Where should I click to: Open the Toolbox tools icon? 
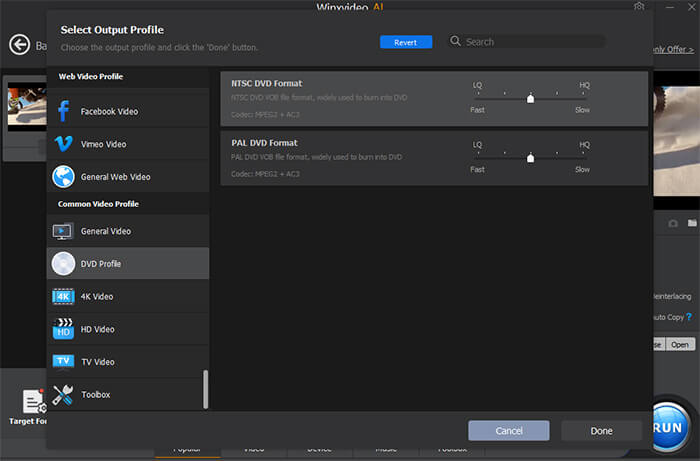(x=64, y=394)
